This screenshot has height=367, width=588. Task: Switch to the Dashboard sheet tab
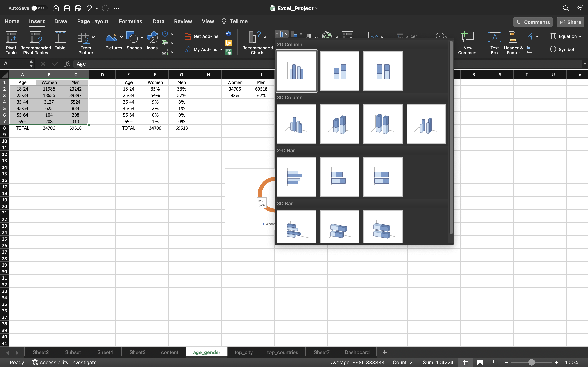[357, 352]
